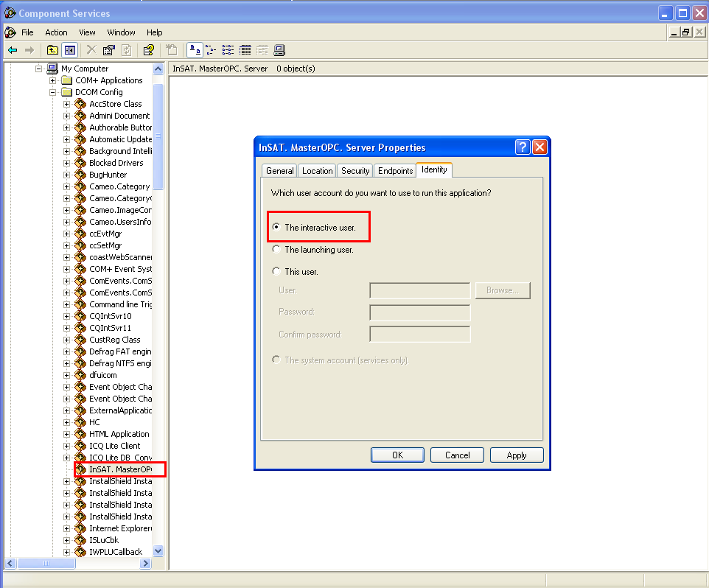Click the COM+ Applications folder icon

click(x=67, y=80)
